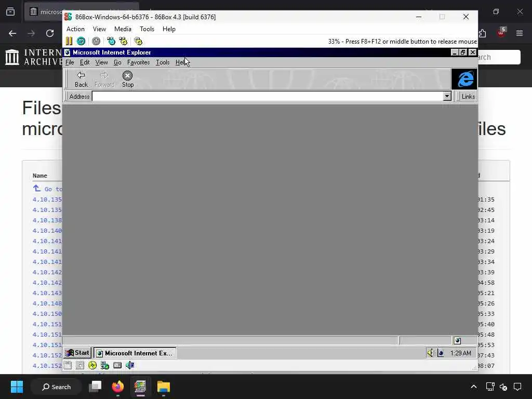Viewport: 532px width, 399px height.
Task: Open the Firefox extensions puzzle icon
Action: (482, 33)
